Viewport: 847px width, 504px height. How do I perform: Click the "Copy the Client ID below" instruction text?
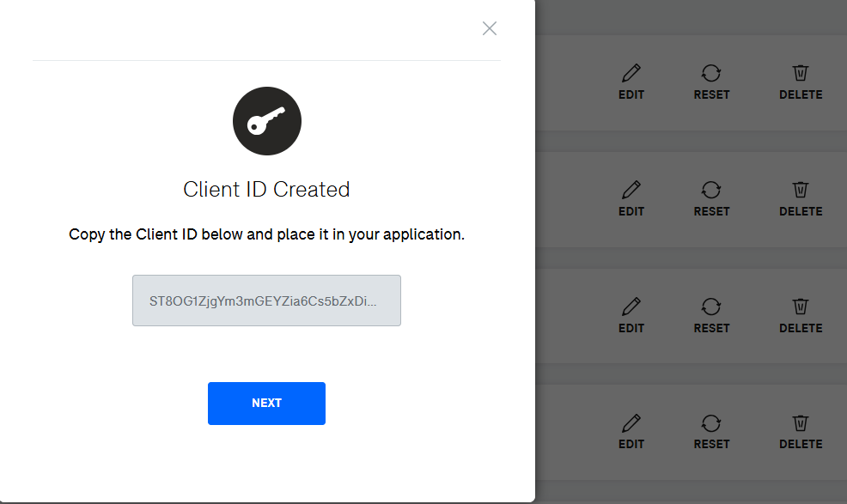pos(266,234)
